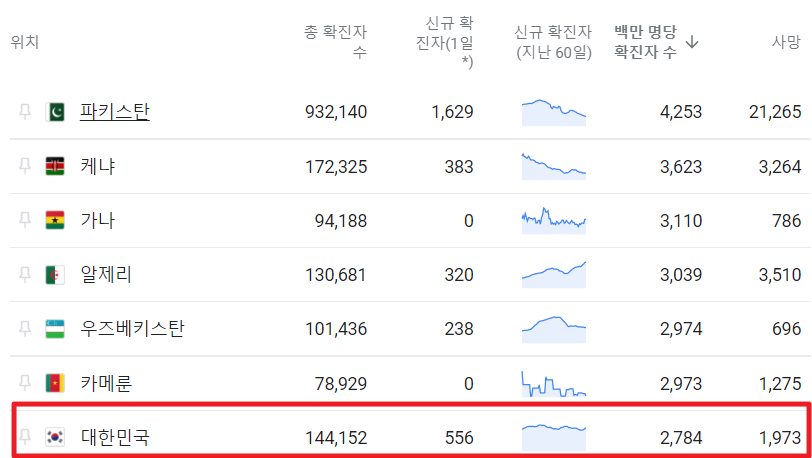Click per-million value 3,039
The width and height of the screenshot is (812, 458).
click(x=681, y=275)
